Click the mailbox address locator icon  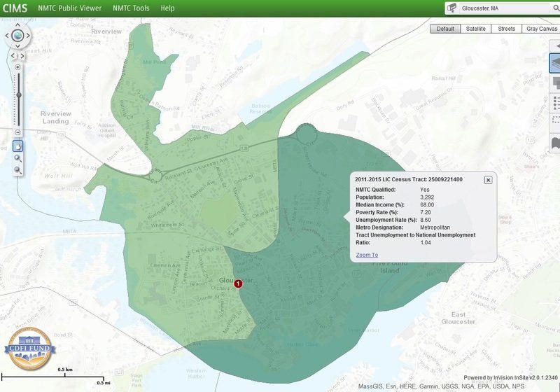point(451,8)
